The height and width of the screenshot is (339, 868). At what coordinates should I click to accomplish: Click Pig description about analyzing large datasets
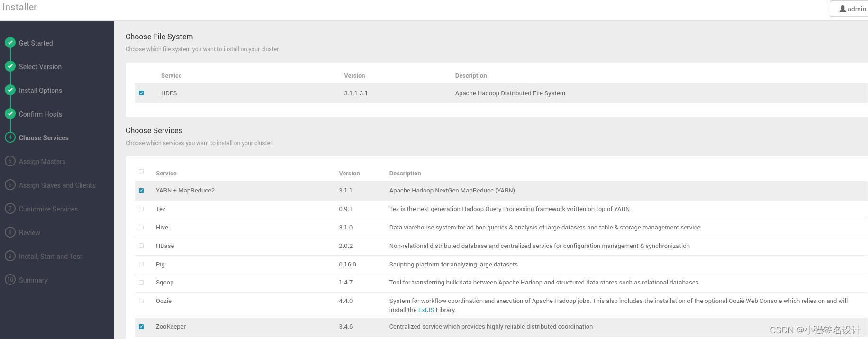tap(453, 265)
